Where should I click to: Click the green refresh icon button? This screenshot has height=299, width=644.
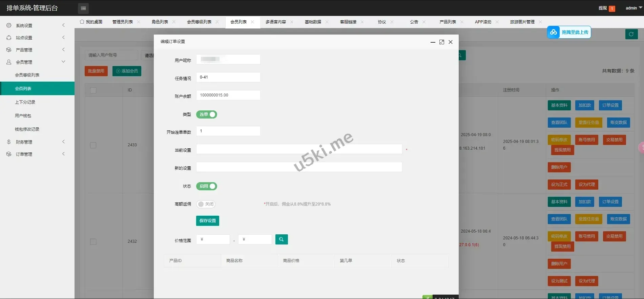(631, 34)
